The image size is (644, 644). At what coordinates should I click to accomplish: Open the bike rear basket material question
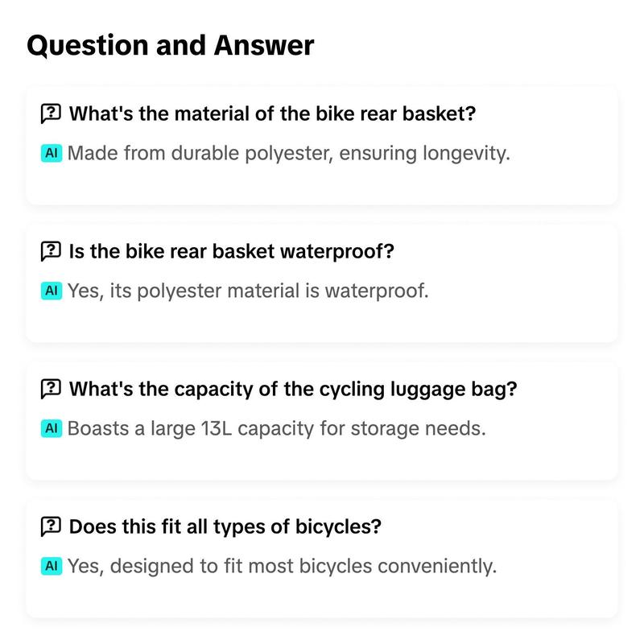[272, 114]
